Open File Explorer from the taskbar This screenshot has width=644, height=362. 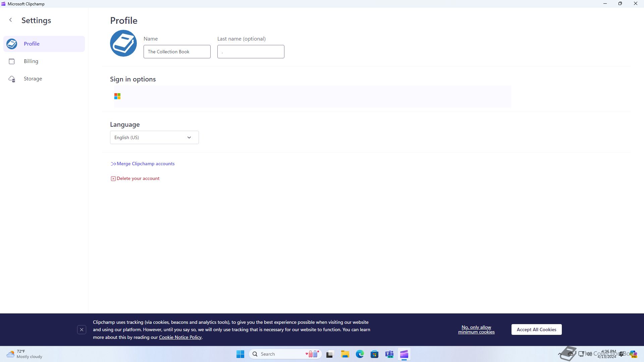pos(345,354)
